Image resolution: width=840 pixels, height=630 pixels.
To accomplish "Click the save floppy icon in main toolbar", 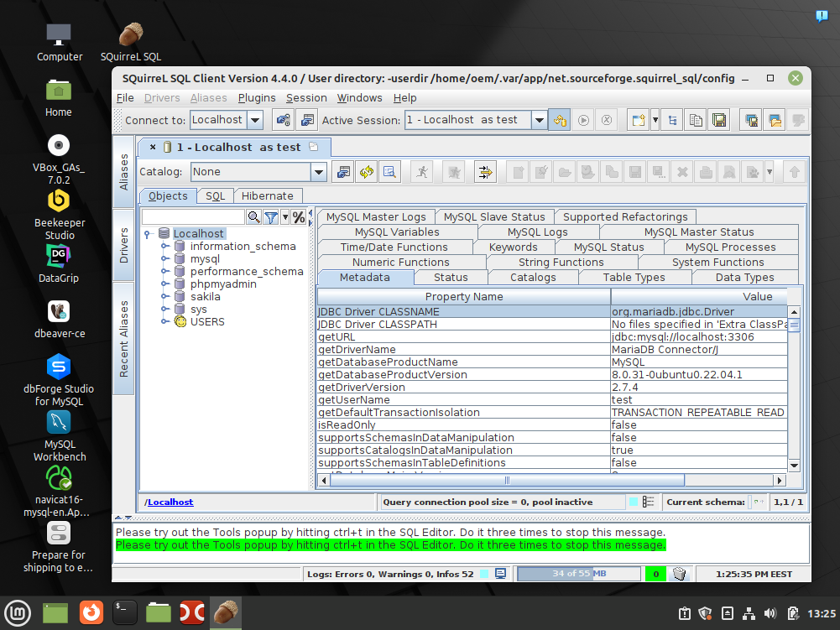I will (719, 120).
